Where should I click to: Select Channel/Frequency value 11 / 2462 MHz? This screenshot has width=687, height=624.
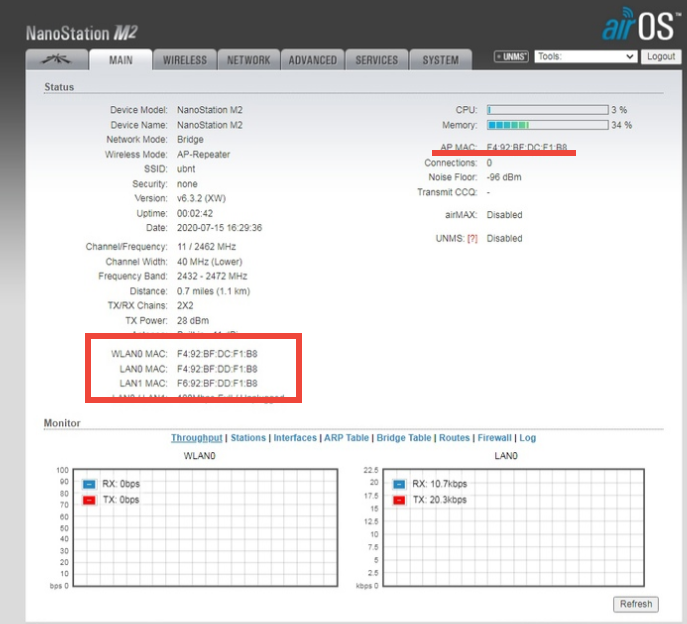click(x=206, y=247)
